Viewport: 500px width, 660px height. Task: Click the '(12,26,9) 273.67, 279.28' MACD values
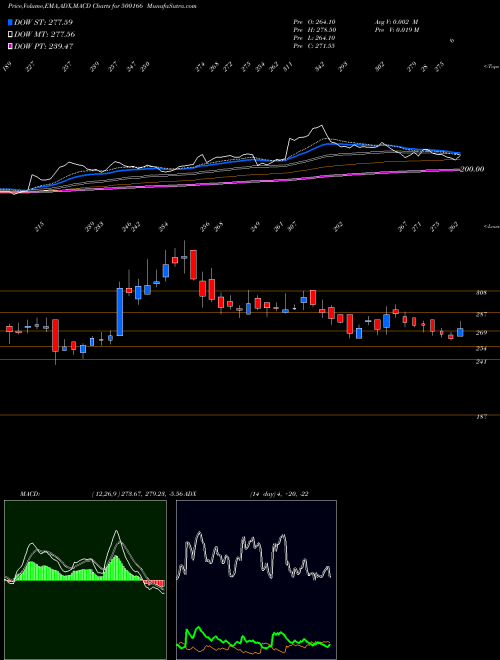click(x=127, y=494)
